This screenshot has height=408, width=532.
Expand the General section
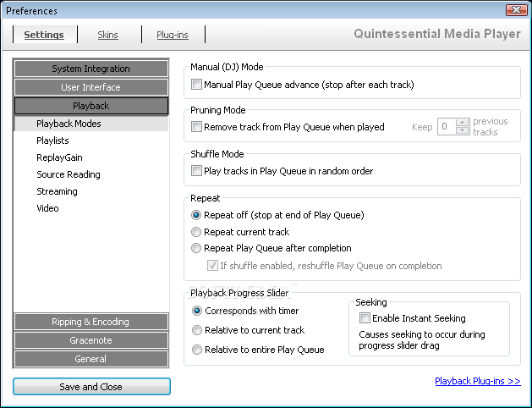91,359
